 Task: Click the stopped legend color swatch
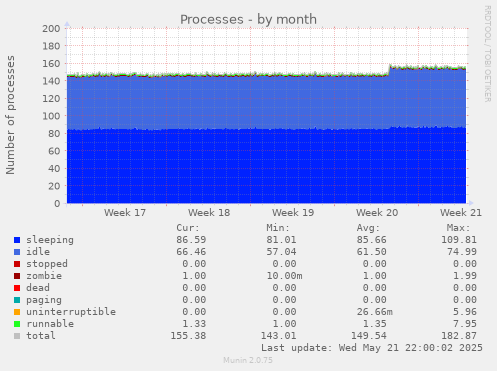coord(17,264)
